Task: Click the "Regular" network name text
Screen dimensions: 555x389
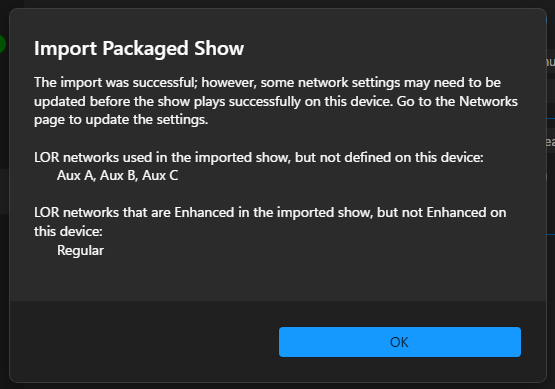Action: (x=80, y=251)
